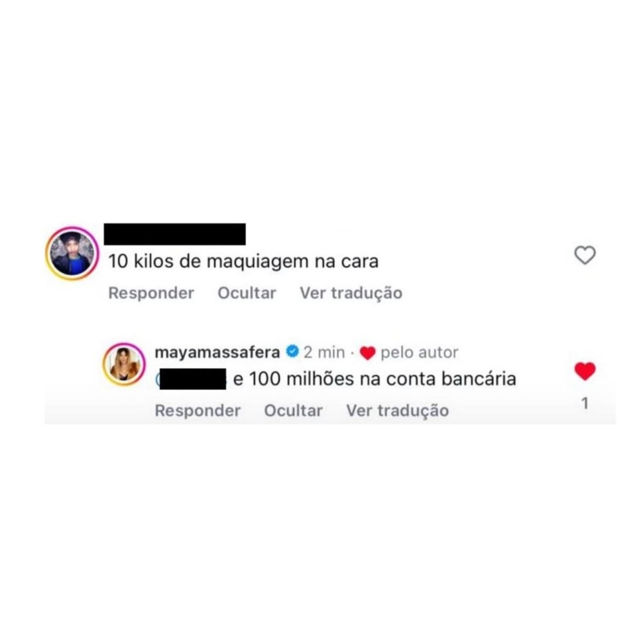Click the blue verified badge icon
This screenshot has width=644, height=644.
[x=292, y=352]
